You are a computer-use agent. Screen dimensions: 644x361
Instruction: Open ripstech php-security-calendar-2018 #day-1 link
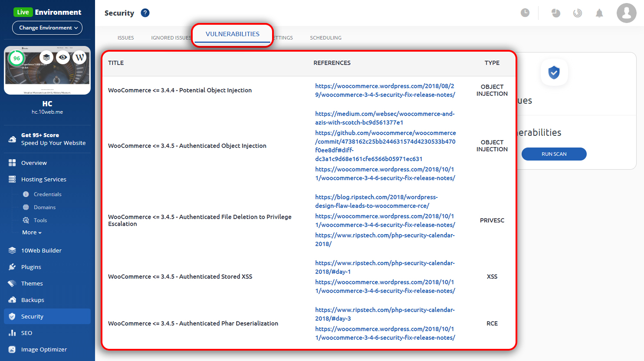point(385,267)
